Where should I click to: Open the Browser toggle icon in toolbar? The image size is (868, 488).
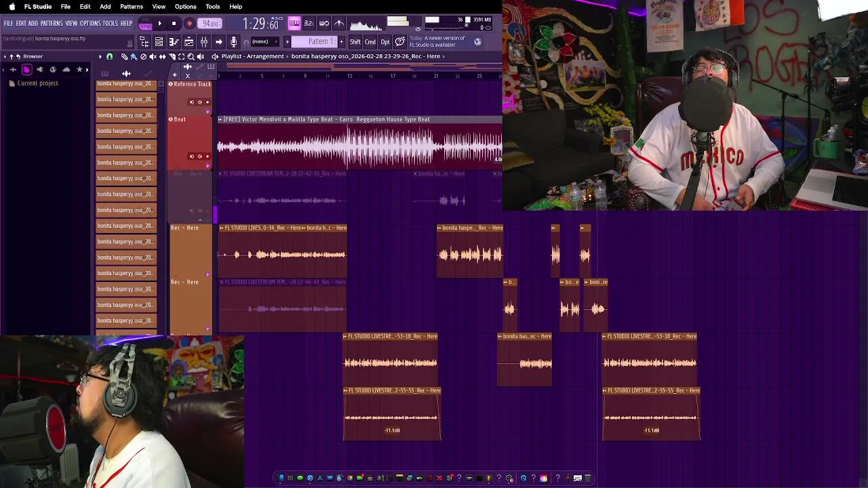[x=144, y=42]
